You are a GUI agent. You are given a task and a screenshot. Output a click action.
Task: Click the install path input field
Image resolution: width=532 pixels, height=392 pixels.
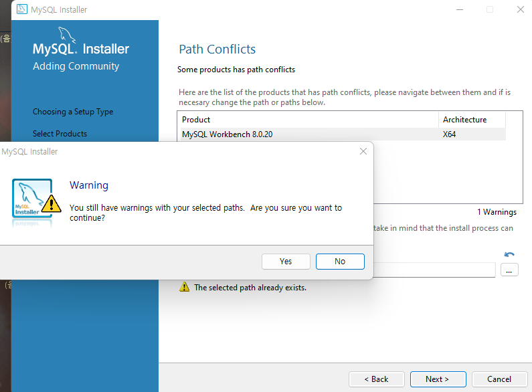(434, 270)
